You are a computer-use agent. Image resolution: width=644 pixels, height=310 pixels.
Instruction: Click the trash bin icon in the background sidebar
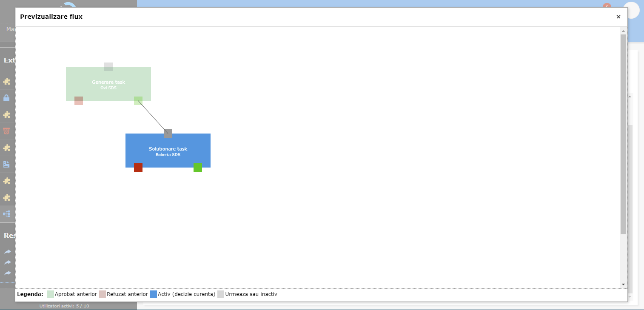(x=6, y=131)
